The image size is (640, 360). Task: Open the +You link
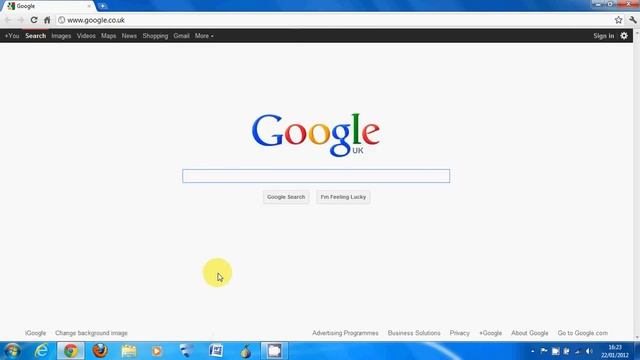click(12, 36)
